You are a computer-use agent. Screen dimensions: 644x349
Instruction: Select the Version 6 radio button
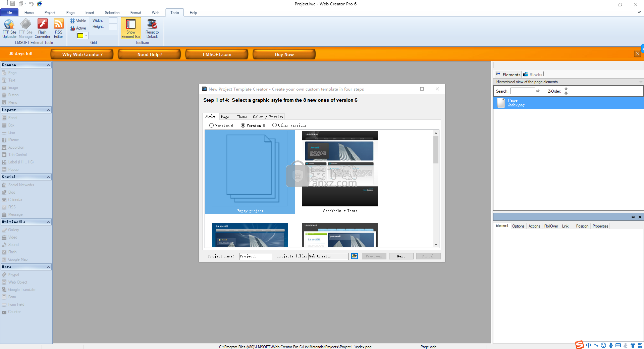(x=211, y=125)
